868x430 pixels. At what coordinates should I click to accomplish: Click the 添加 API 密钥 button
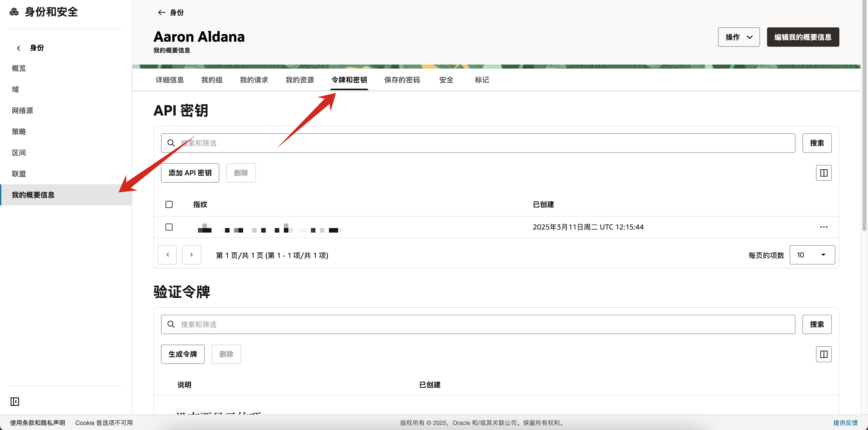[x=190, y=173]
